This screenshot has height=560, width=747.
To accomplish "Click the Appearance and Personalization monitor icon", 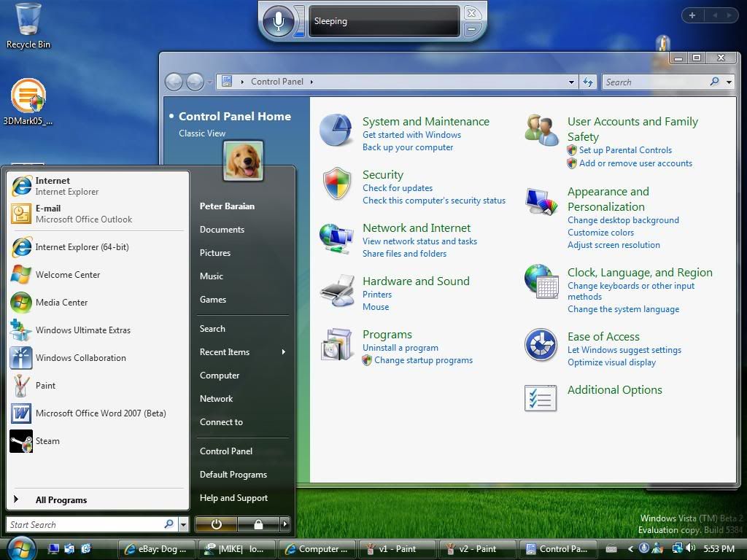I will [x=542, y=201].
